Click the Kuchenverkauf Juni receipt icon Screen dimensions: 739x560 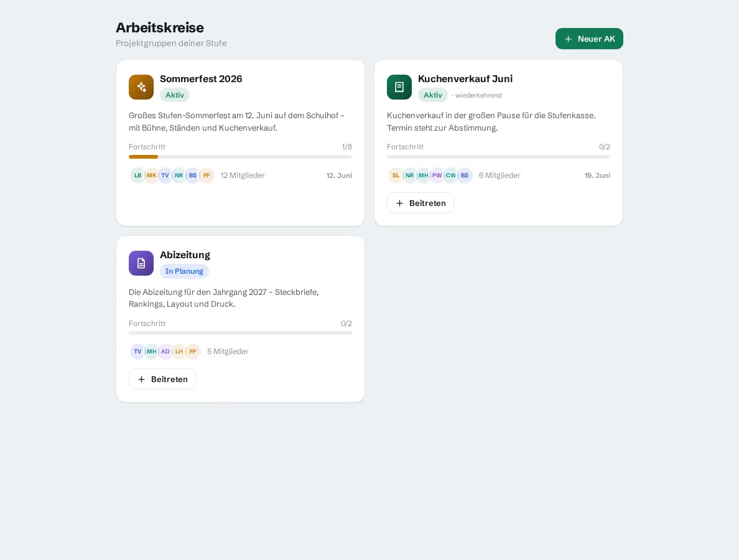399,87
